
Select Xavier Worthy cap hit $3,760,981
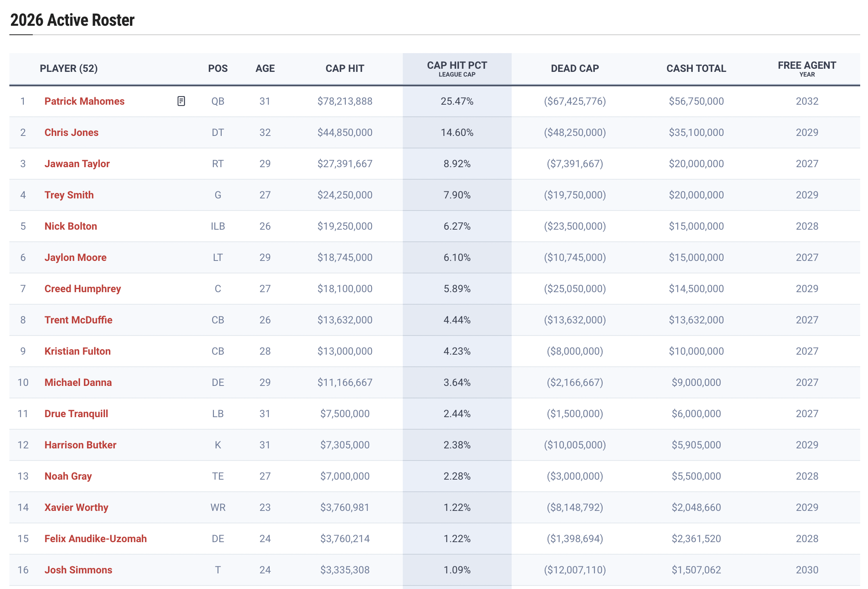[345, 507]
